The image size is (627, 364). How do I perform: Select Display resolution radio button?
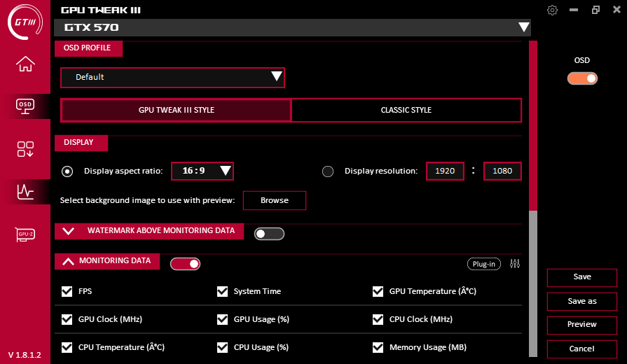pos(328,171)
